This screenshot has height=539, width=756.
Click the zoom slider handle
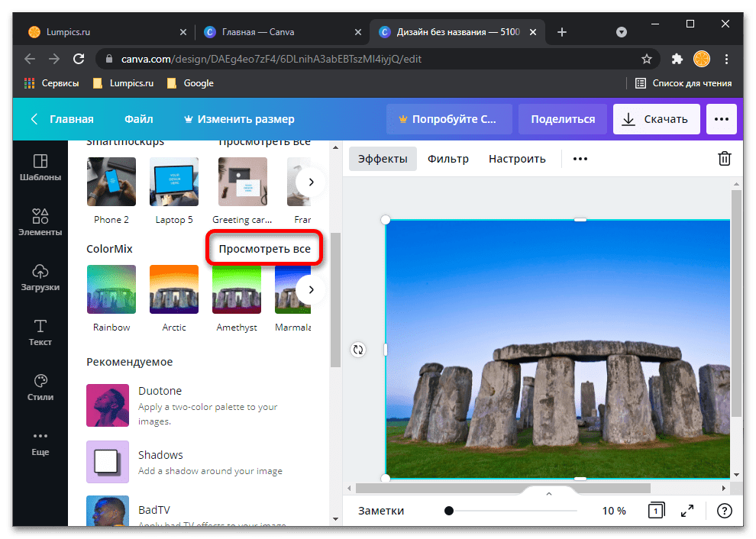449,511
